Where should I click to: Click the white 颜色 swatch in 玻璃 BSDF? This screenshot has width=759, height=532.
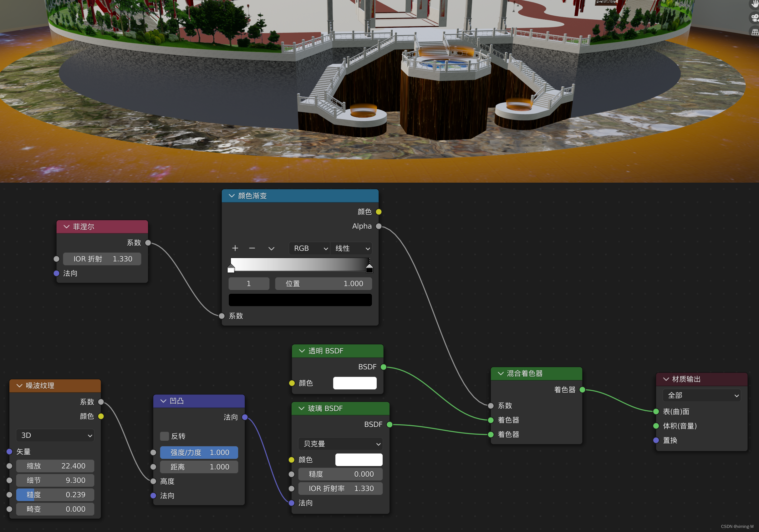pyautogui.click(x=359, y=460)
